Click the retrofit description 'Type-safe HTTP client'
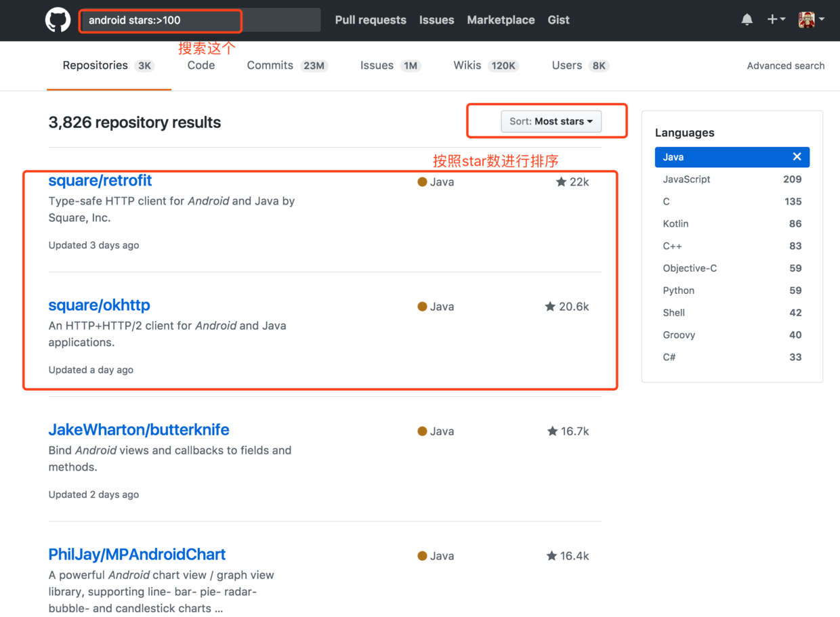The image size is (840, 617). [171, 209]
